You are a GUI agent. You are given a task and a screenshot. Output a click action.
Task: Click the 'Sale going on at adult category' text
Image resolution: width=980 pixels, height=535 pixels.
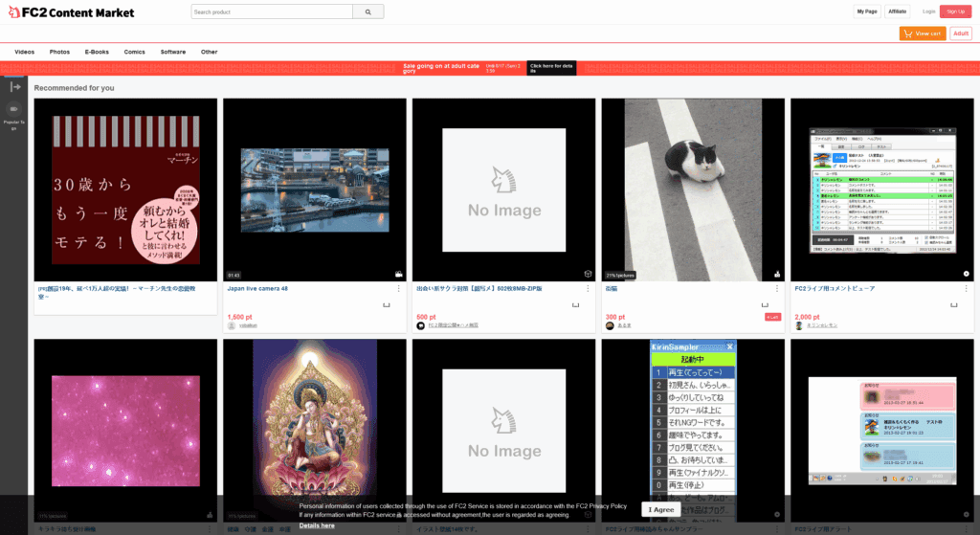[441, 68]
